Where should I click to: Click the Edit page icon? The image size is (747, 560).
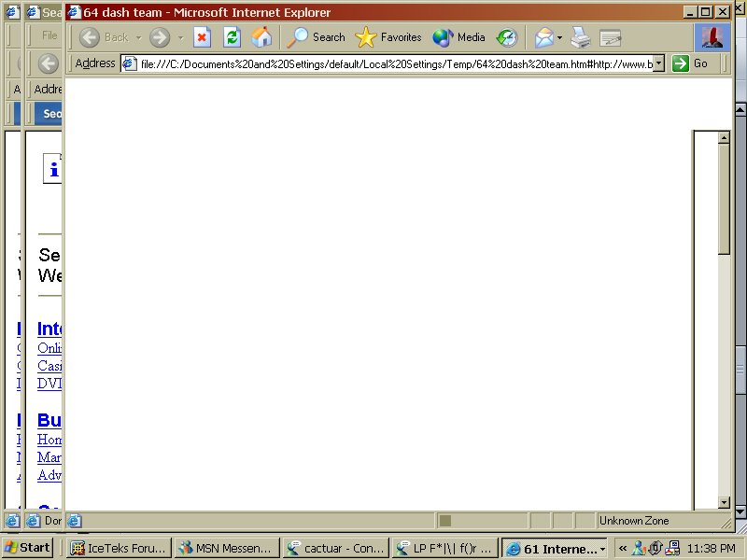pos(611,37)
